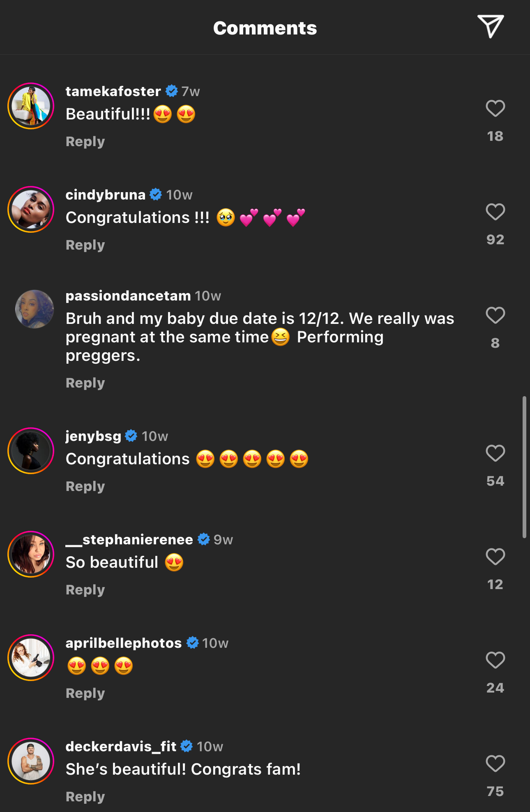This screenshot has height=812, width=530.
Task: Tap the heart on __stephanierenee's comment
Action: 495,557
